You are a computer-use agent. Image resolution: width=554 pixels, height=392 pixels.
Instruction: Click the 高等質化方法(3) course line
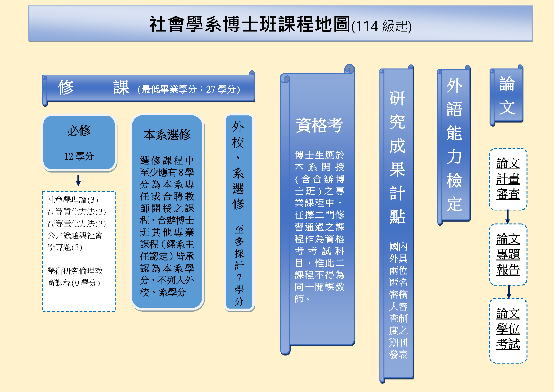[x=77, y=212]
